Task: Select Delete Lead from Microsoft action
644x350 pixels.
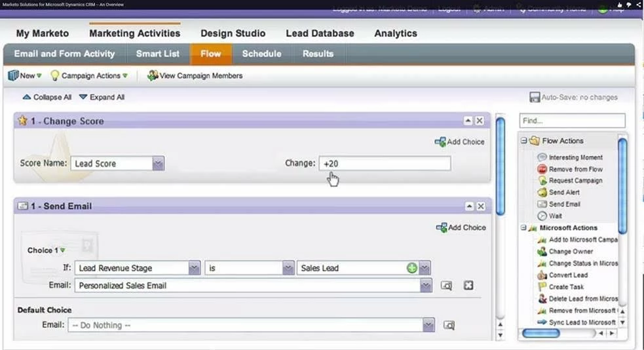Action: pyautogui.click(x=577, y=299)
